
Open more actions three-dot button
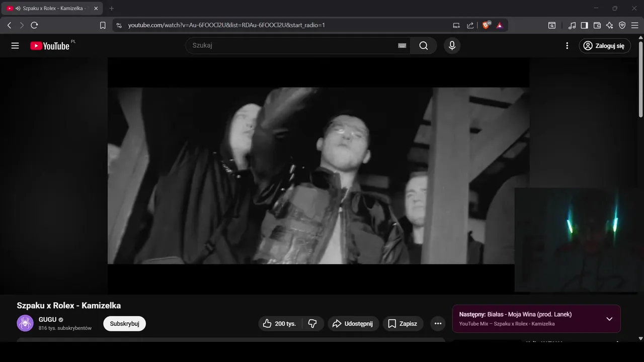pyautogui.click(x=438, y=324)
